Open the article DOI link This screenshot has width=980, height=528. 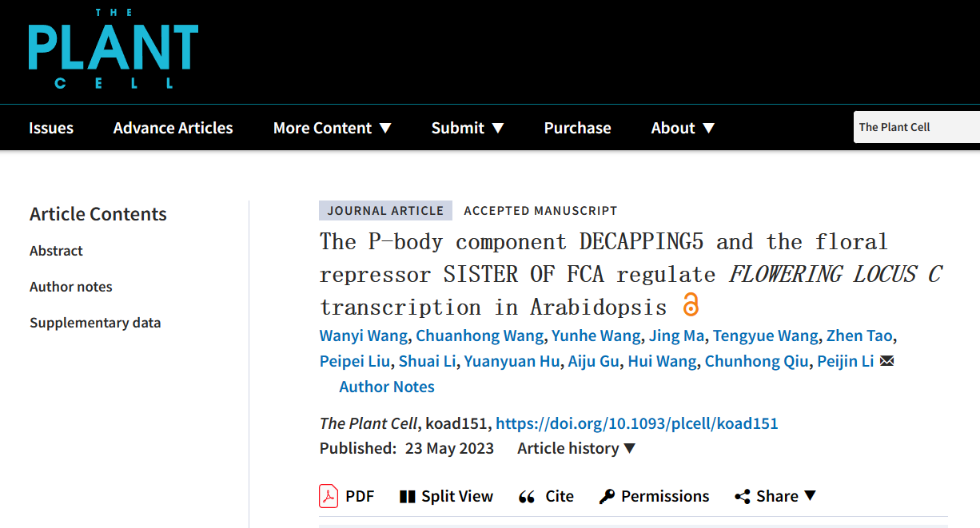point(636,423)
